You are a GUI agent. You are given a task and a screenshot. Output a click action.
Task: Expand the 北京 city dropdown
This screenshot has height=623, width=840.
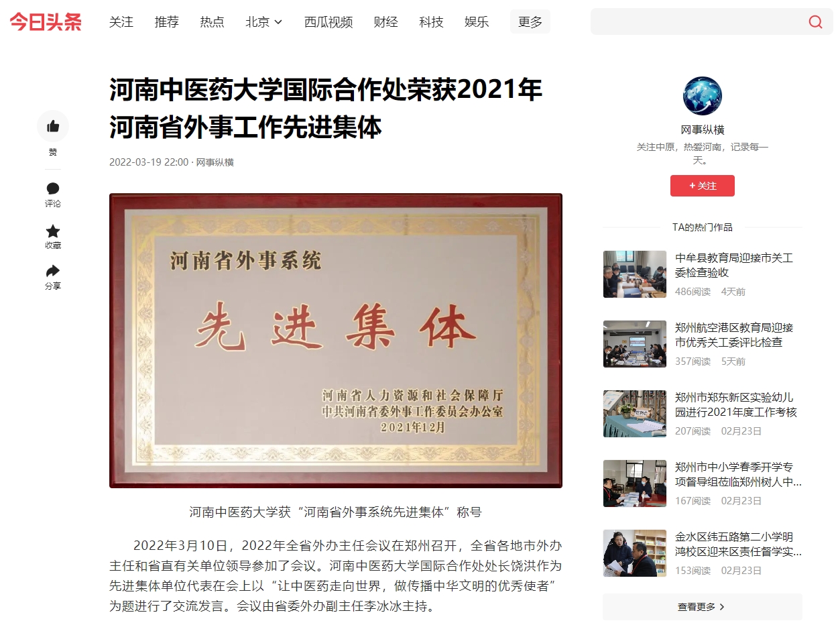[264, 22]
